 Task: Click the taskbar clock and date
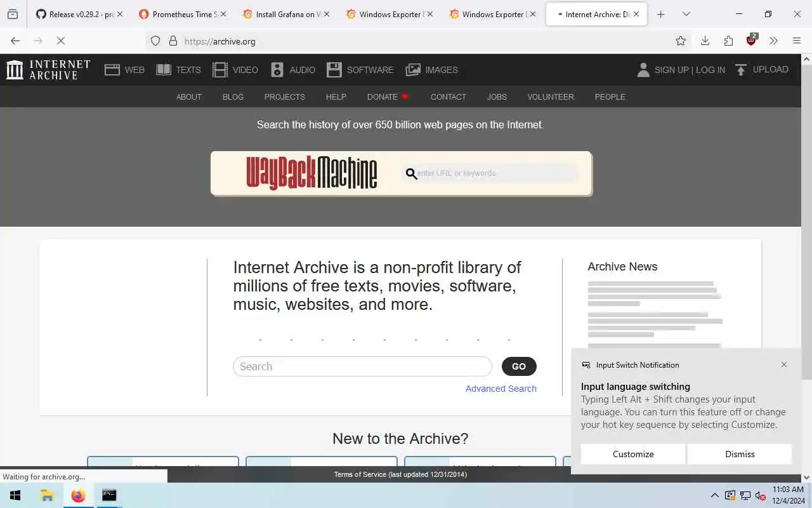click(788, 495)
